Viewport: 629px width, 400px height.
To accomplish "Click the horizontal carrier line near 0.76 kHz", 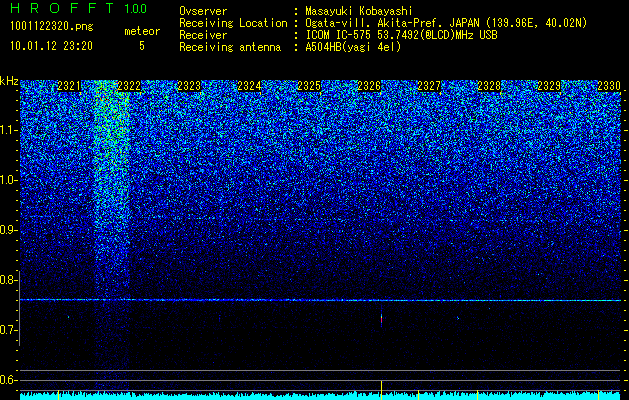I will coord(321,300).
